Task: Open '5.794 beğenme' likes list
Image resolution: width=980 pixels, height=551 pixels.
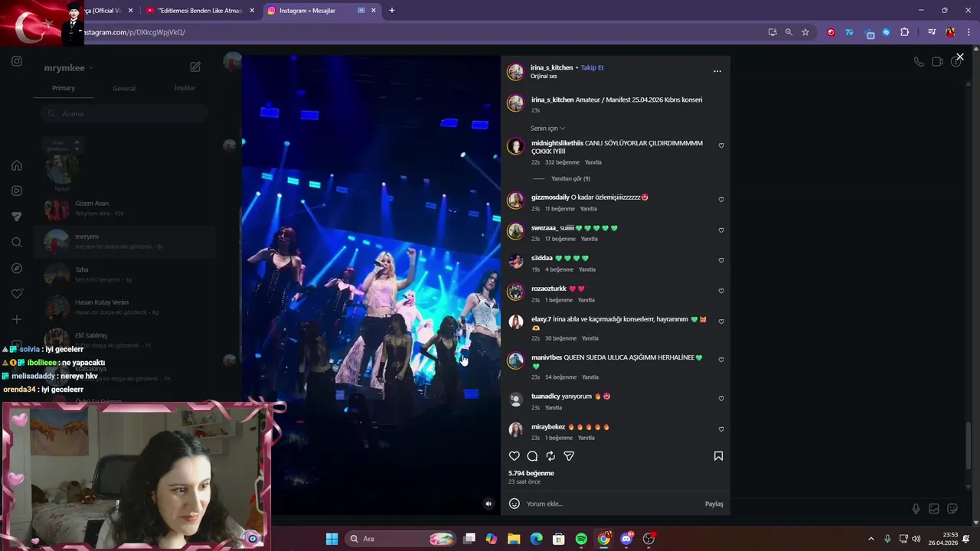Action: coord(531,473)
